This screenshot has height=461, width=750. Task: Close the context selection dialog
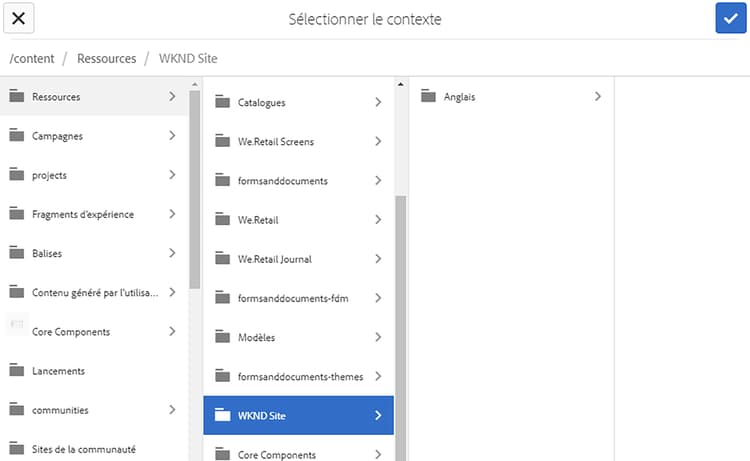19,19
